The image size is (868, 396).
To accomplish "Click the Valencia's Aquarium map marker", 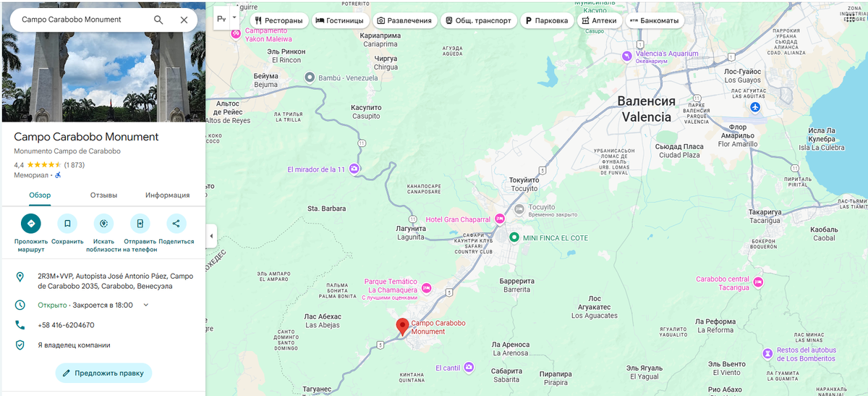I will (x=627, y=55).
